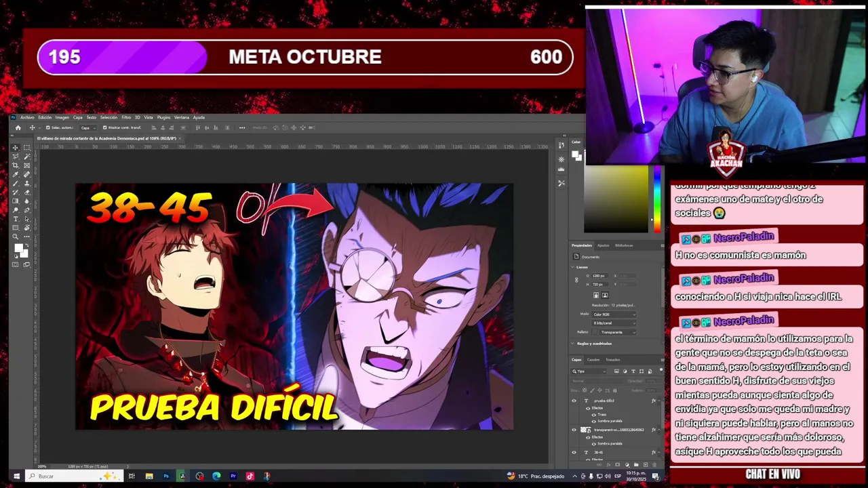Select the Hand tool

pos(26,227)
